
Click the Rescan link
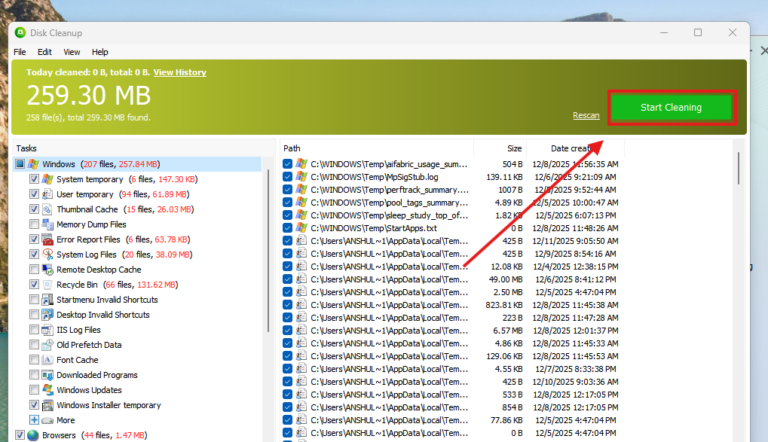tap(586, 116)
